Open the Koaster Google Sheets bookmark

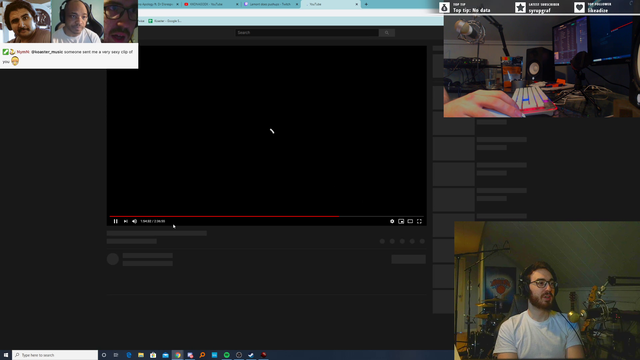(165, 21)
